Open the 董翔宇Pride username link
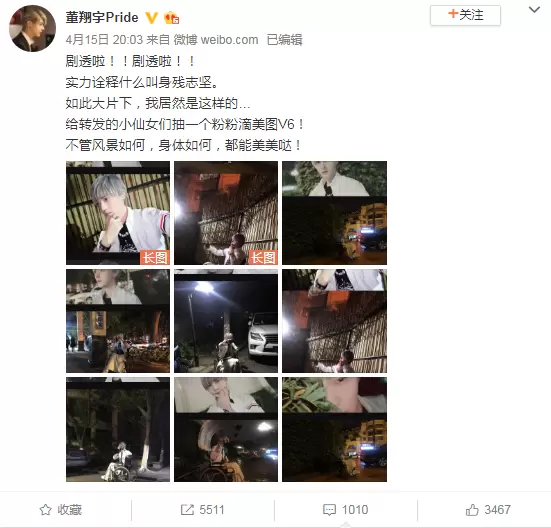551x528 pixels. pyautogui.click(x=102, y=17)
